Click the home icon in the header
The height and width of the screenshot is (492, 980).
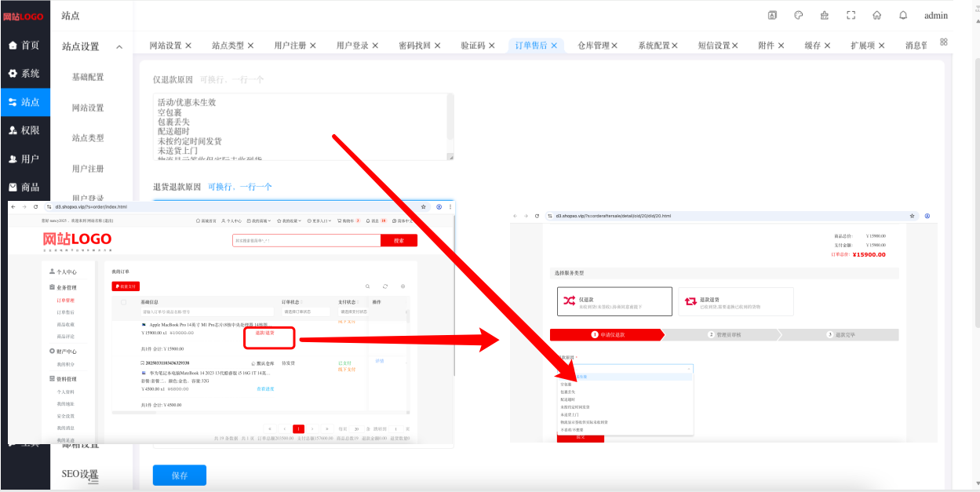(x=876, y=15)
